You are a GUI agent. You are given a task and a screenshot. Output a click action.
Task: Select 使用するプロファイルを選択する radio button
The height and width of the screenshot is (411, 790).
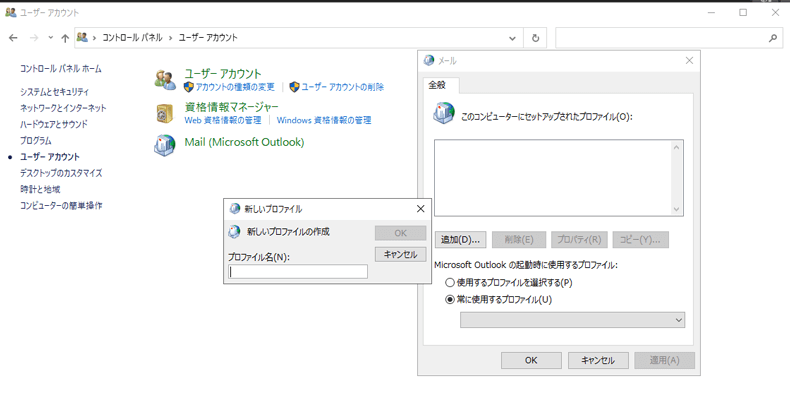click(x=450, y=283)
